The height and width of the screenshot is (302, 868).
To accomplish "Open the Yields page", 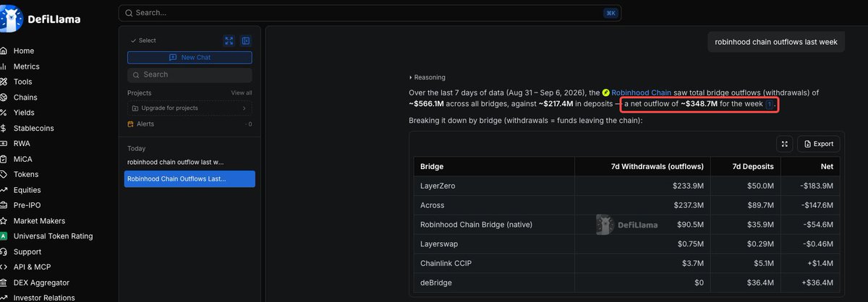I will [24, 113].
